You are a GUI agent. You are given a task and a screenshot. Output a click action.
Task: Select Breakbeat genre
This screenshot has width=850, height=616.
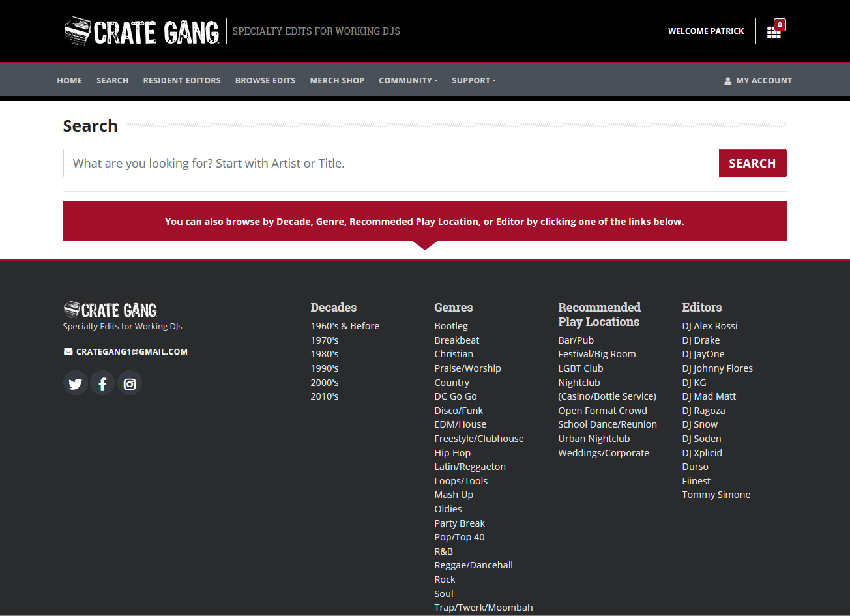click(457, 340)
